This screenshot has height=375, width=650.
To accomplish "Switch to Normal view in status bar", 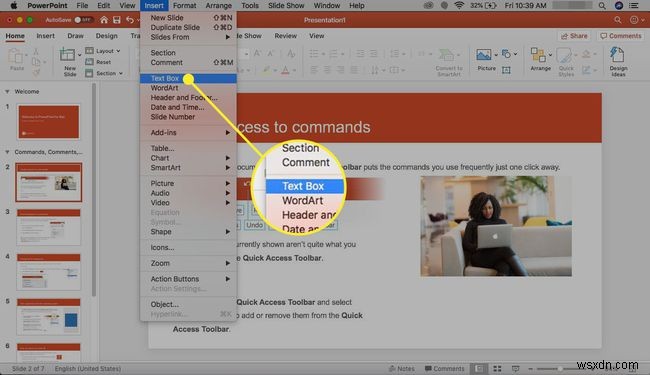I will coord(480,368).
